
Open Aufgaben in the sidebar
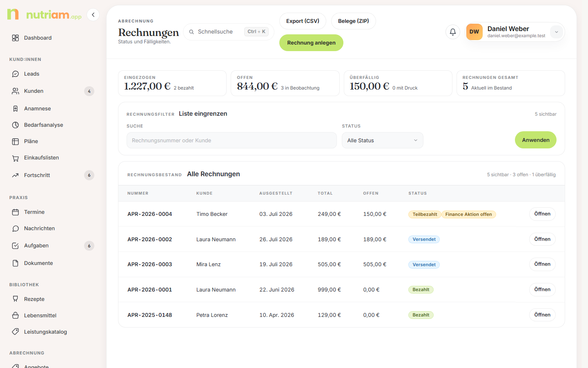tap(53, 246)
